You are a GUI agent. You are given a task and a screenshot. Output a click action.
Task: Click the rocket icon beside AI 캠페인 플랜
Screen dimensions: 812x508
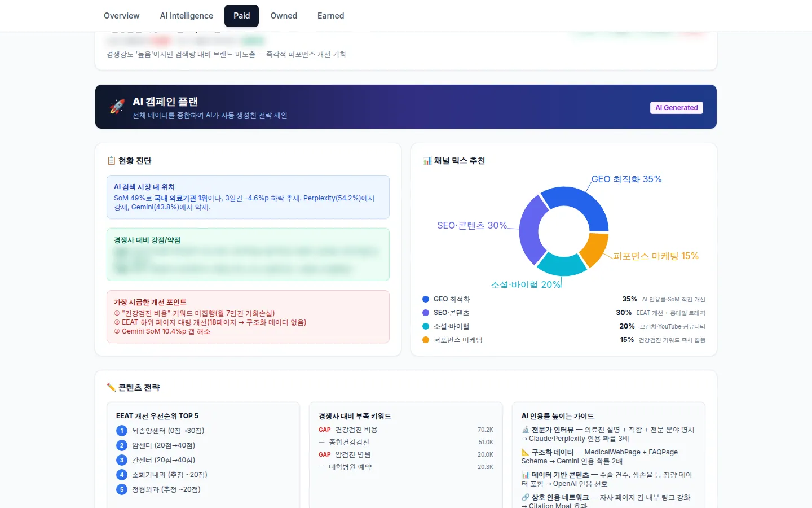(x=117, y=107)
